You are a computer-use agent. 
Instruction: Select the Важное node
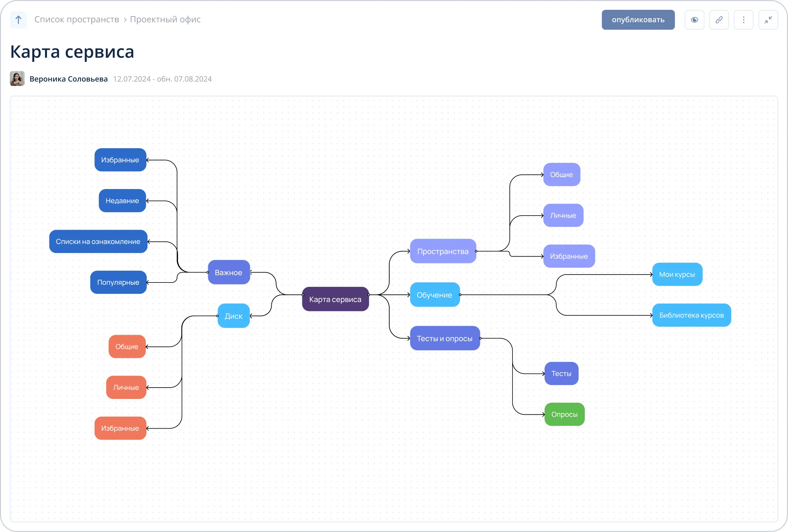point(228,272)
